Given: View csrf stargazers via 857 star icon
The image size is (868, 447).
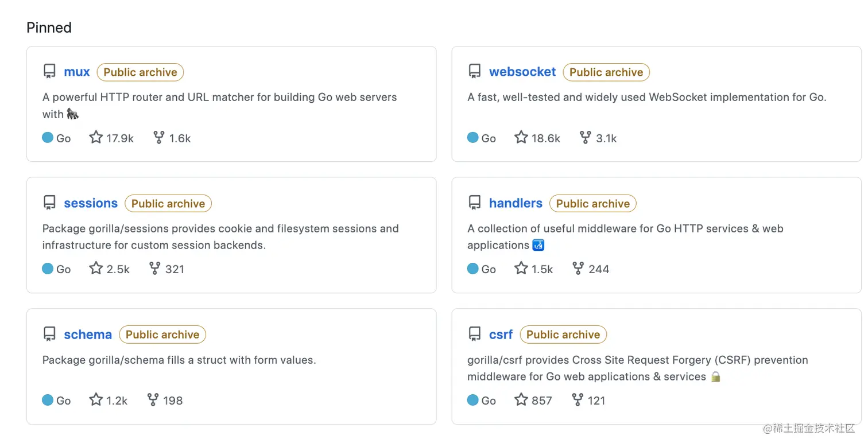Looking at the screenshot, I should tap(521, 400).
